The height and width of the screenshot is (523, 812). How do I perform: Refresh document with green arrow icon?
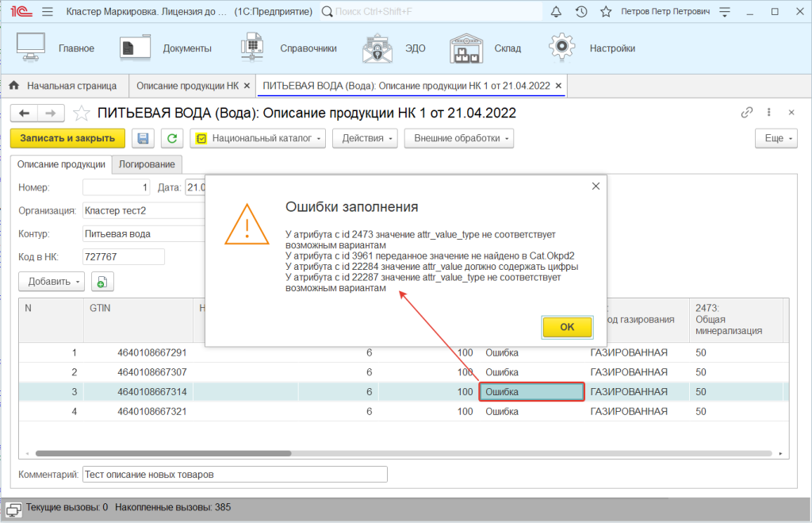(x=172, y=138)
